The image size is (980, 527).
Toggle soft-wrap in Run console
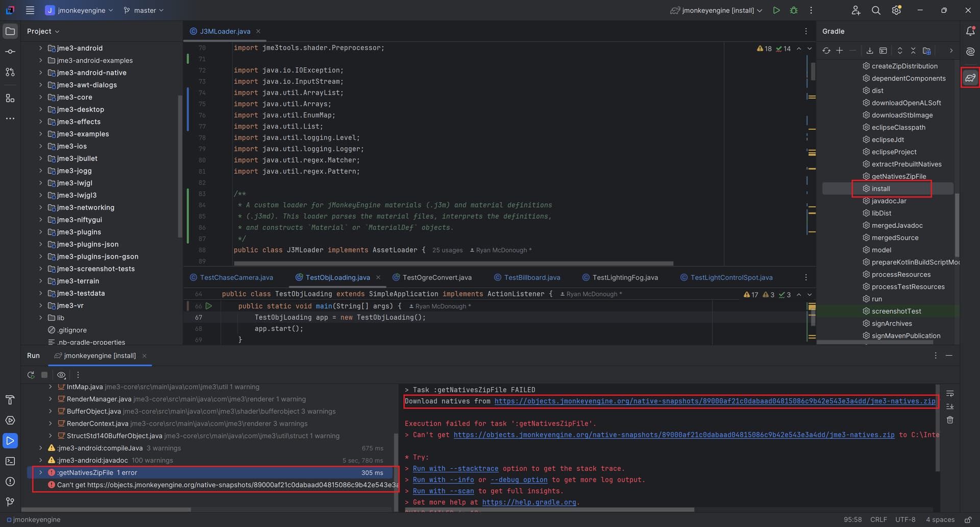coord(950,394)
